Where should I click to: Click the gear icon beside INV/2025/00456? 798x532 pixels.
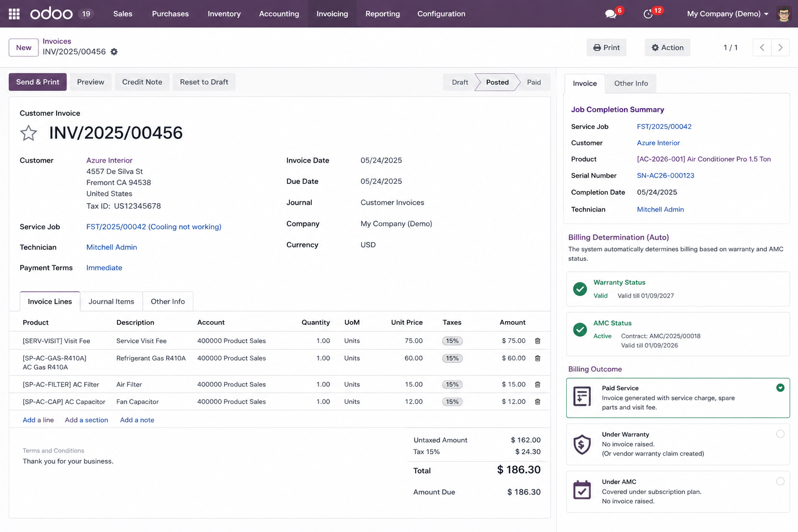pyautogui.click(x=114, y=51)
